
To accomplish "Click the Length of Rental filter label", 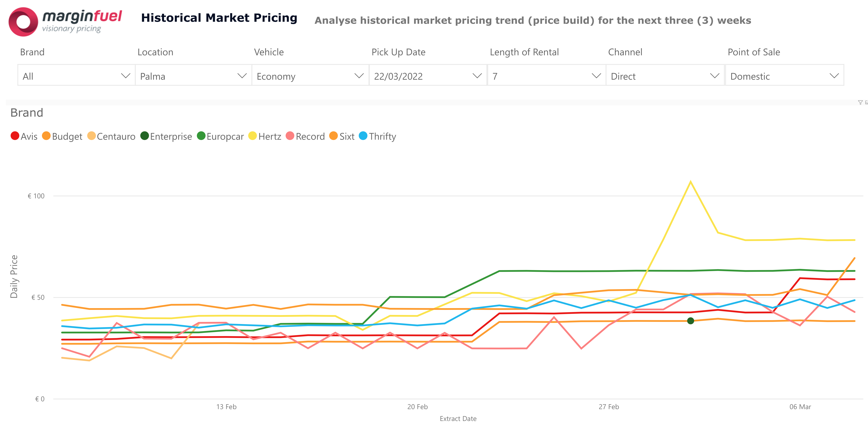I will (x=524, y=52).
